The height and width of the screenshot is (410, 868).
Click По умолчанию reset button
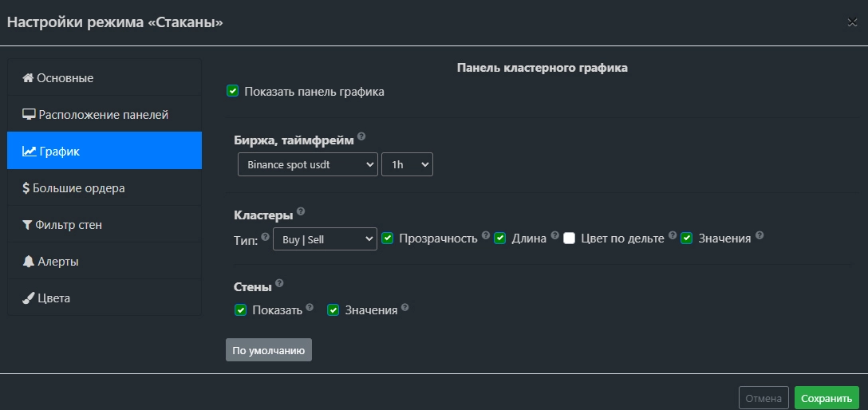tap(269, 349)
